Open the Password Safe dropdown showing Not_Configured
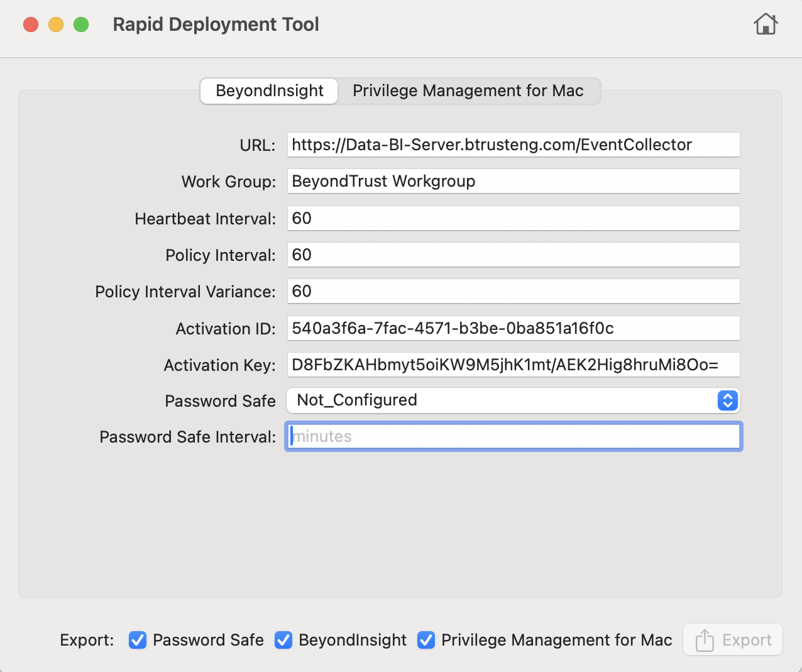 (x=514, y=400)
